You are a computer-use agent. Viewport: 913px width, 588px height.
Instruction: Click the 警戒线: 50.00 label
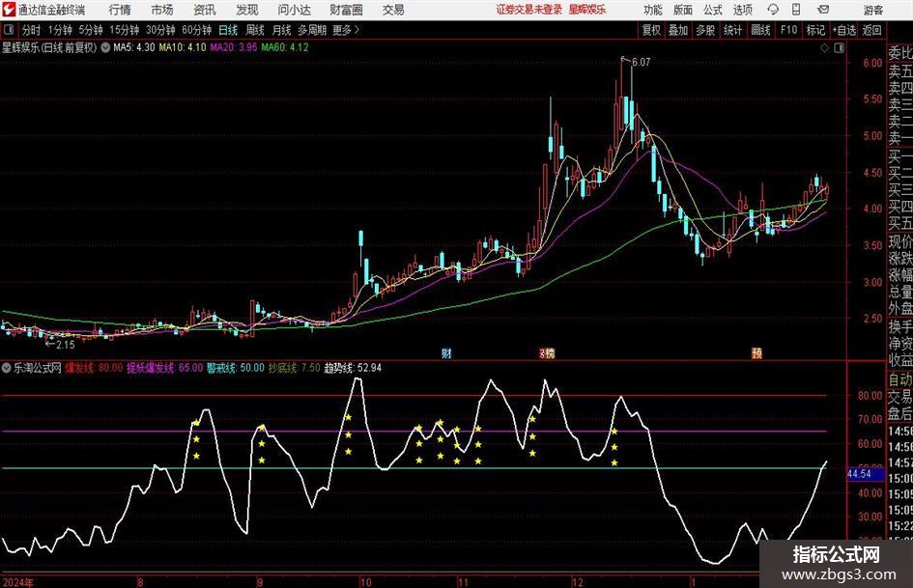pos(235,368)
